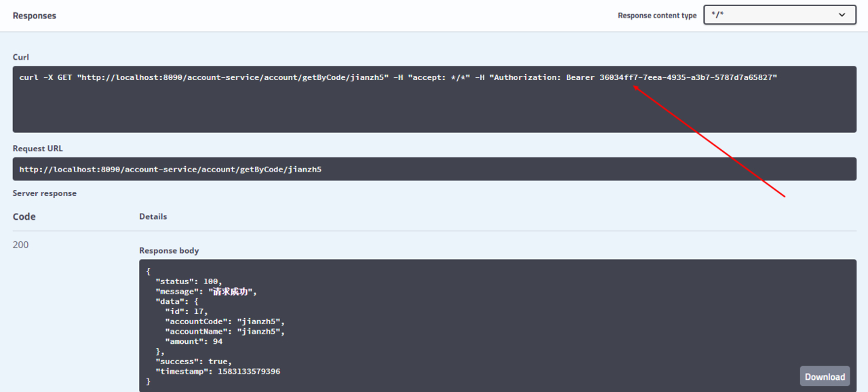Click the Server response label
Screen dimensions: 868x392
tap(45, 193)
